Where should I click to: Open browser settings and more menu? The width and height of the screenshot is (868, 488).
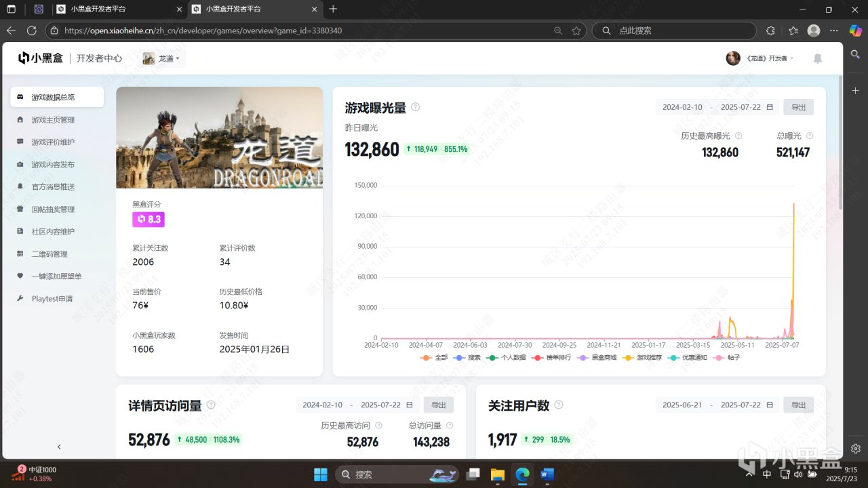835,30
